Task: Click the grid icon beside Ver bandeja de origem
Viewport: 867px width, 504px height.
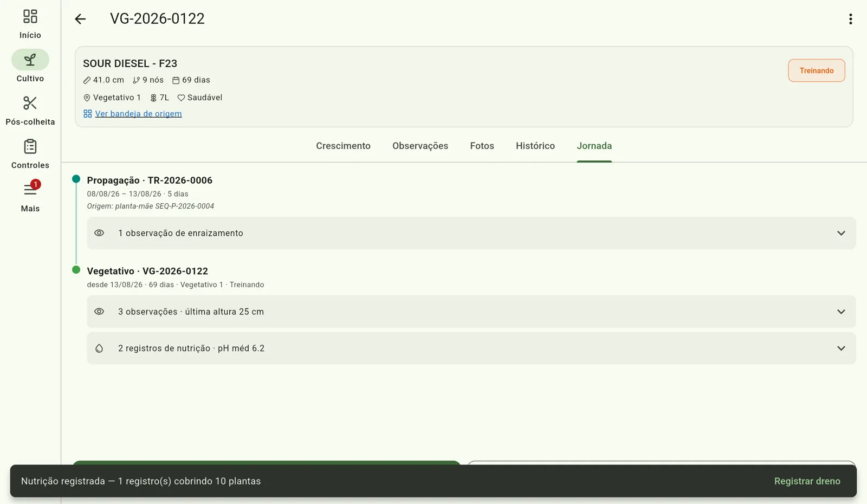Action: click(x=87, y=114)
